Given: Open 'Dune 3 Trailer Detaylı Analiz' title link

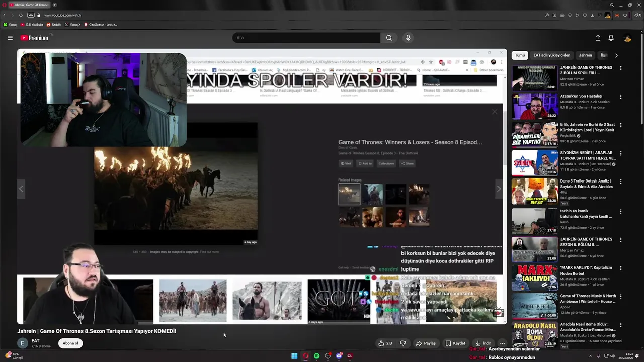Looking at the screenshot, I should (x=586, y=184).
